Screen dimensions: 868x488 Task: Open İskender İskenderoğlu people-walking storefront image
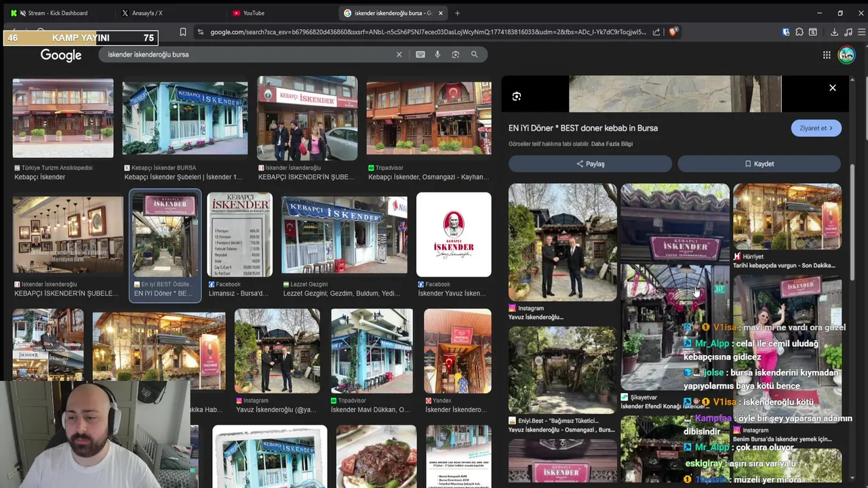click(307, 118)
